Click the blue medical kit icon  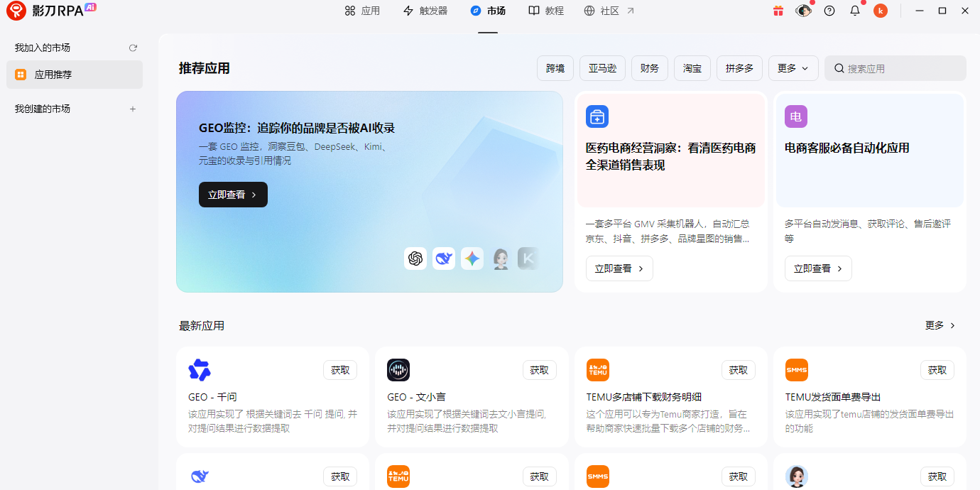[x=597, y=116]
